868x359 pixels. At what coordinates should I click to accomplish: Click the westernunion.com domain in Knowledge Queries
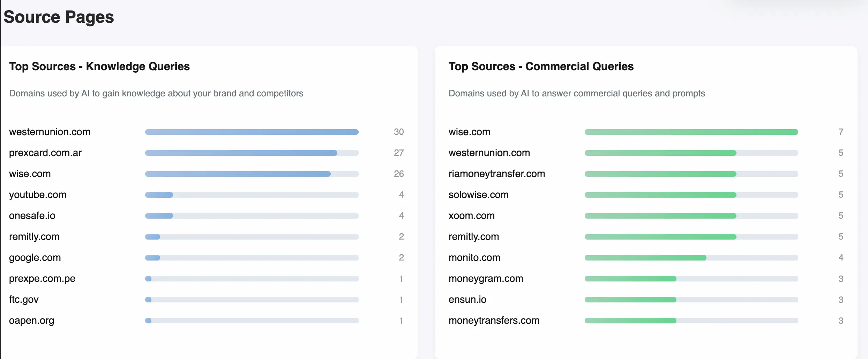50,132
